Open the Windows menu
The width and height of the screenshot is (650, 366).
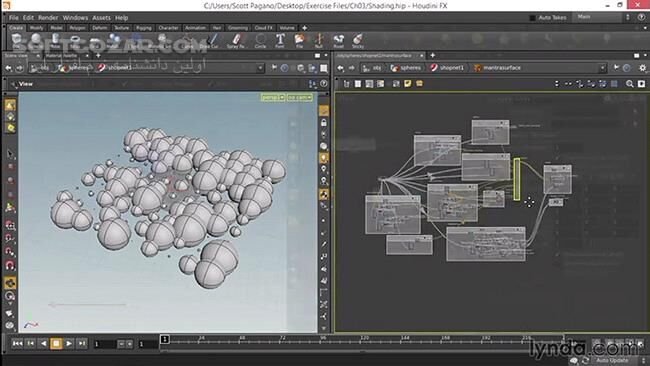tap(75, 18)
